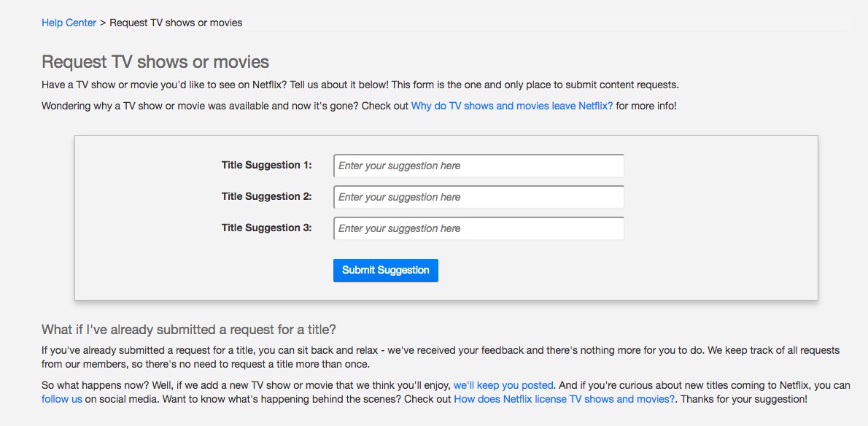Viewport: 868px width, 426px height.
Task: Click the 'Title Suggestion 1:' label
Action: [266, 165]
